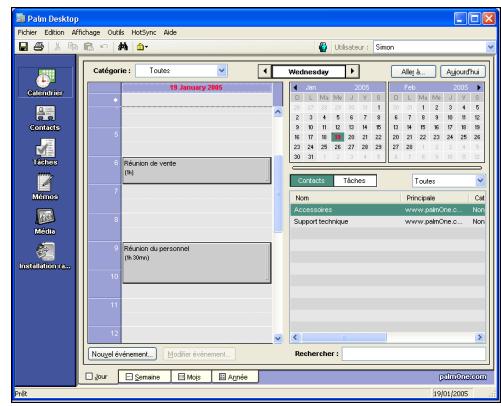Screen dimensions: 501x406
Task: Select day 28 in February calendar
Action: [409, 147]
